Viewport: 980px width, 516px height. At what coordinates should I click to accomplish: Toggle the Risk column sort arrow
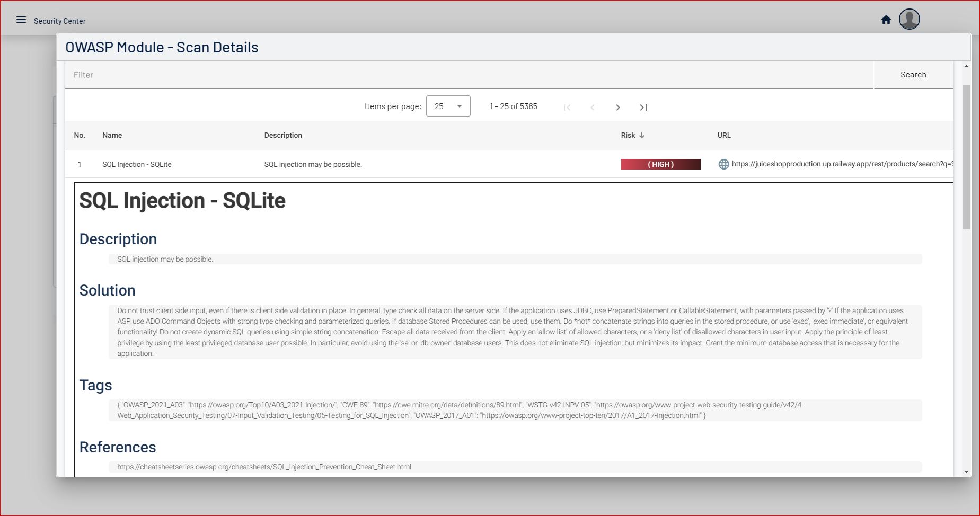click(642, 136)
